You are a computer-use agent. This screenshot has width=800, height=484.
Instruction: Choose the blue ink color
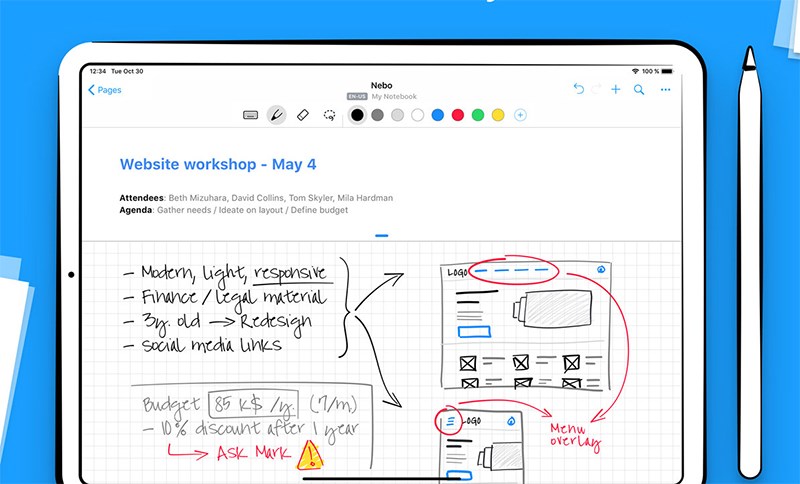pyautogui.click(x=438, y=115)
